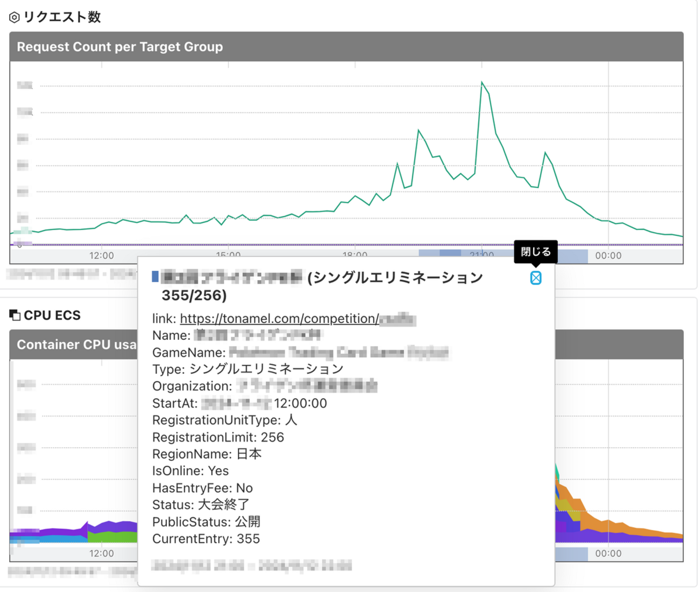This screenshot has height=592, width=700.
Task: Close the competition annotation popup
Action: [x=535, y=278]
